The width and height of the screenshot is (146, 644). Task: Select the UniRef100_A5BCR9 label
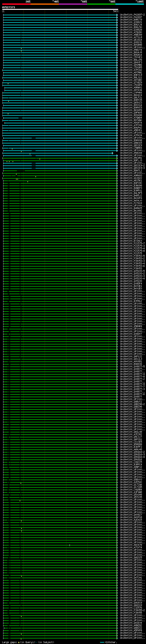coord(131,35)
